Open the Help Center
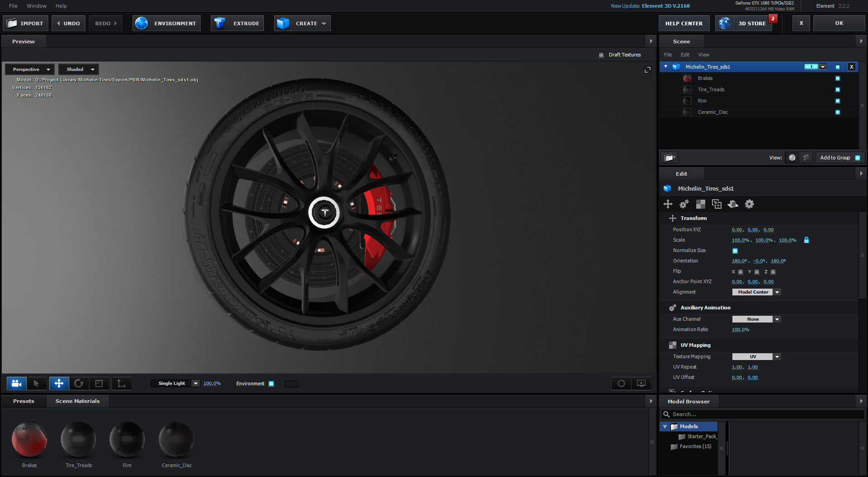Viewport: 868px width, 477px height. (x=684, y=23)
